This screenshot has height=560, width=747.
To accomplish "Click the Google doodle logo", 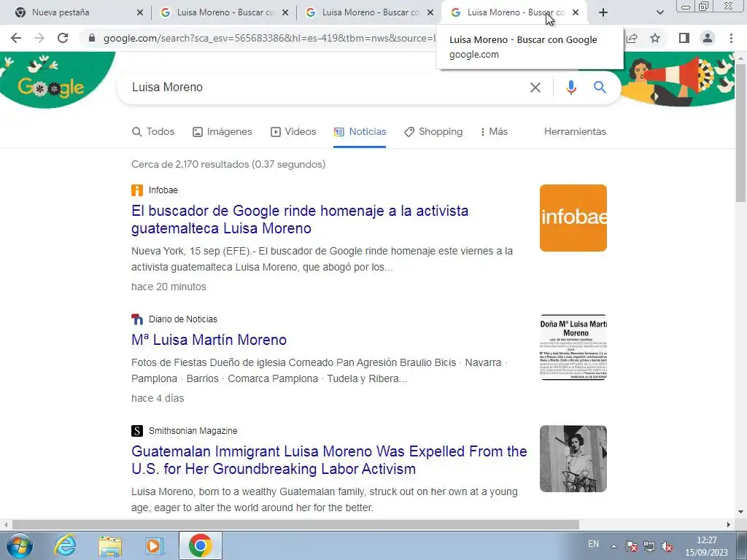I will (x=51, y=87).
